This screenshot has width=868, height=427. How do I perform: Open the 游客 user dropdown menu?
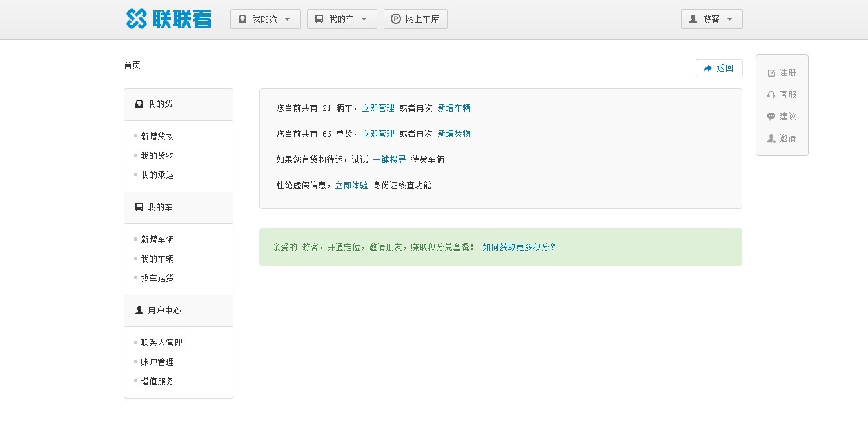[711, 19]
